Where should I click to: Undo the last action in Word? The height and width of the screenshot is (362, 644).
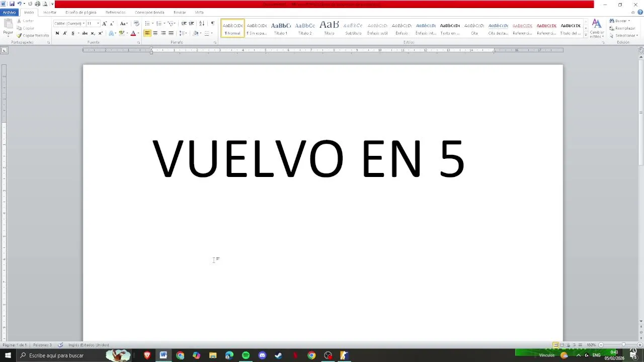pyautogui.click(x=19, y=4)
